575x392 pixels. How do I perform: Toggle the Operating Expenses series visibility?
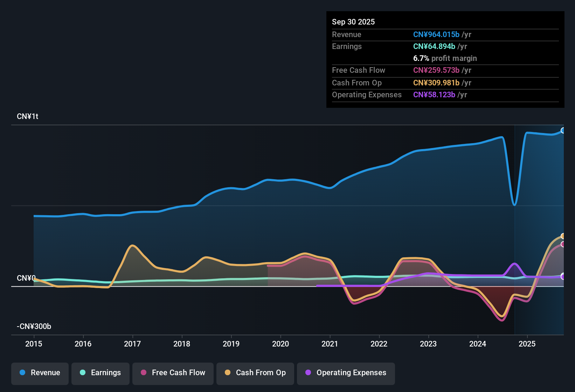click(x=346, y=373)
